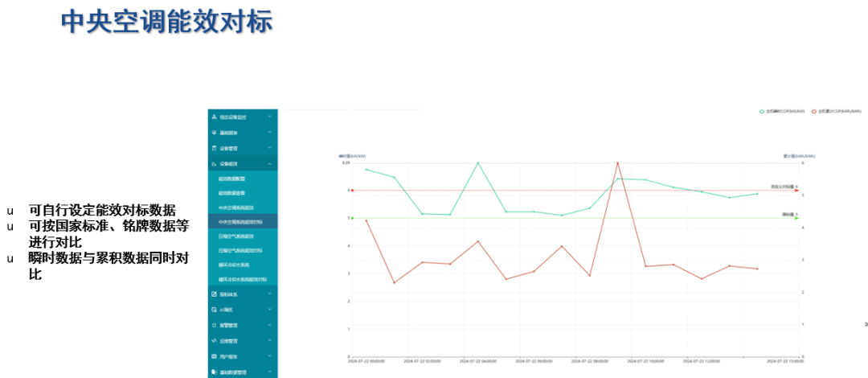This screenshot has width=868, height=378.
Task: Click the 用户报告 sidebar icon
Action: (214, 356)
